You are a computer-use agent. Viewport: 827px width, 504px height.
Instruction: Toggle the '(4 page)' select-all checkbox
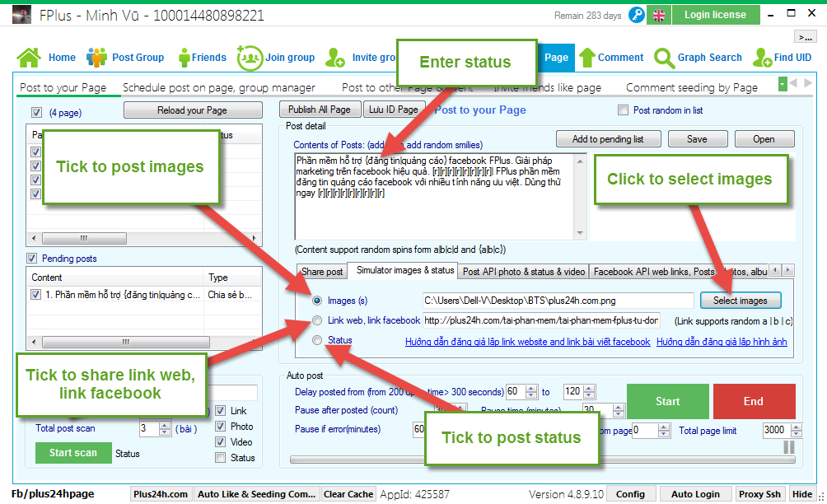point(36,112)
